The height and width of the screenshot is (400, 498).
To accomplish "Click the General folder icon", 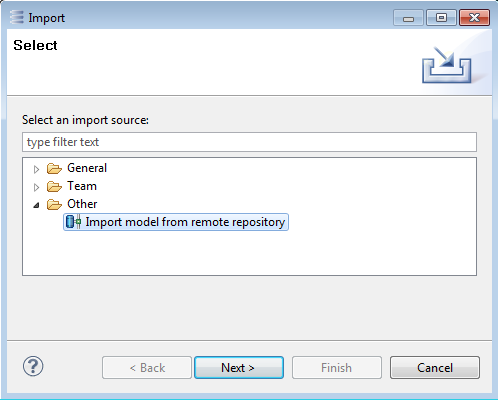I will 54,168.
